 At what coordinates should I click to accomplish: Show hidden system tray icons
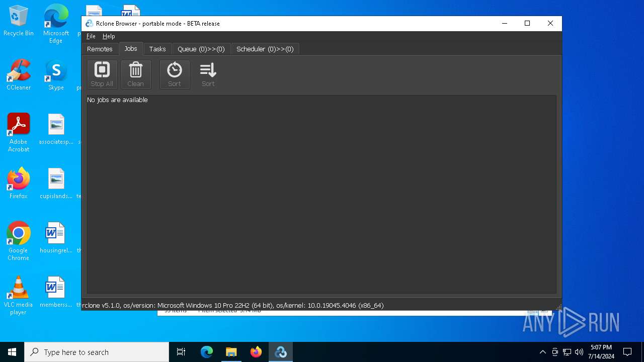click(x=542, y=352)
